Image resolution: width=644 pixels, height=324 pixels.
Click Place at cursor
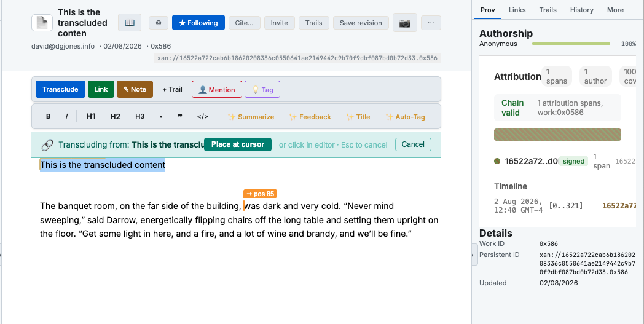[x=238, y=144]
